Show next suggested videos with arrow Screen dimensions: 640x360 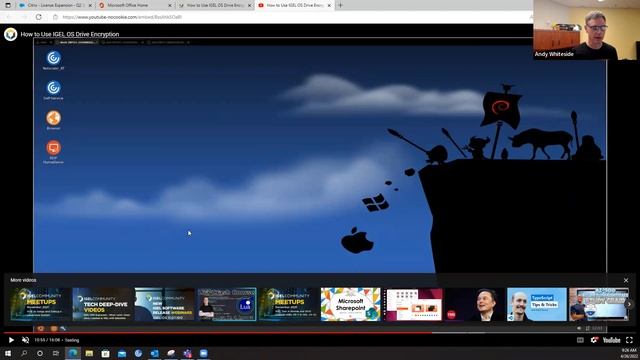629,304
